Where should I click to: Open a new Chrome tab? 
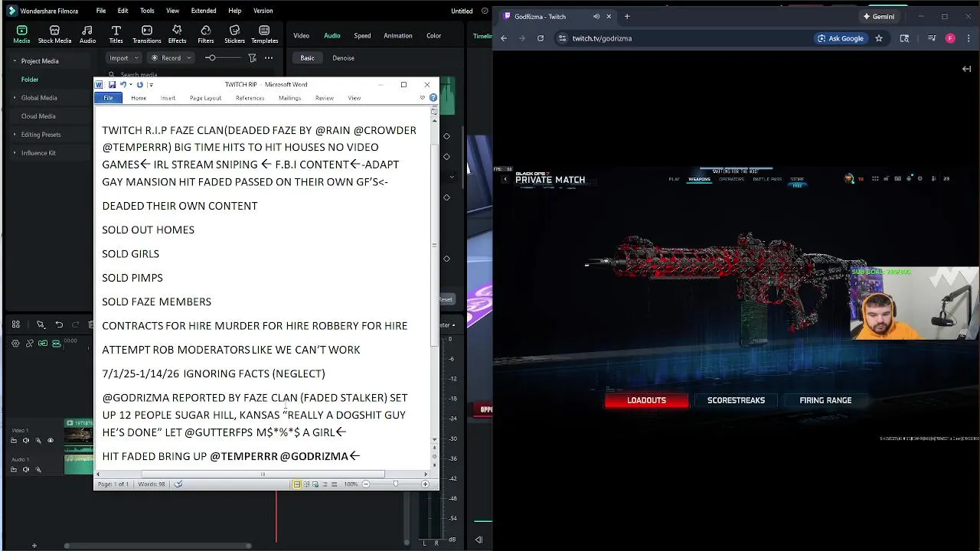click(x=627, y=16)
